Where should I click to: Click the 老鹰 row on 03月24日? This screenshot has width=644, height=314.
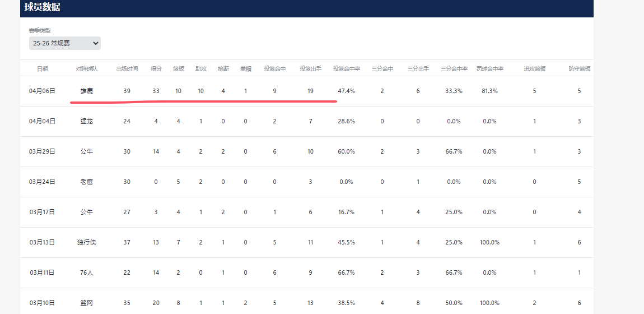[x=307, y=182]
